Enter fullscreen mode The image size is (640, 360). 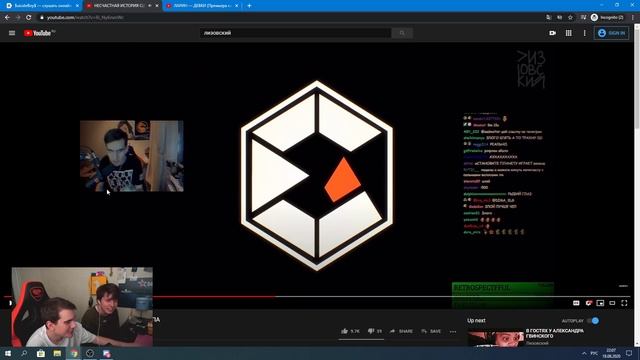tap(624, 303)
